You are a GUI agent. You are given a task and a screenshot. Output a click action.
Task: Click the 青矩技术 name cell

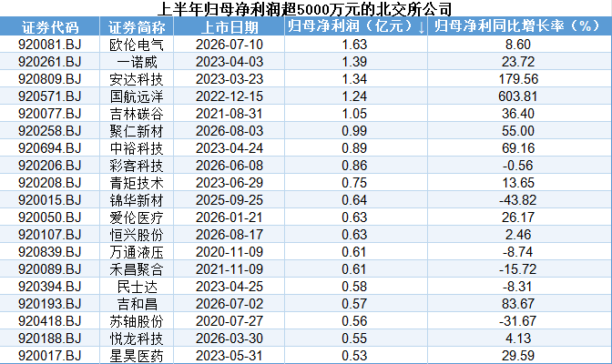tap(137, 183)
